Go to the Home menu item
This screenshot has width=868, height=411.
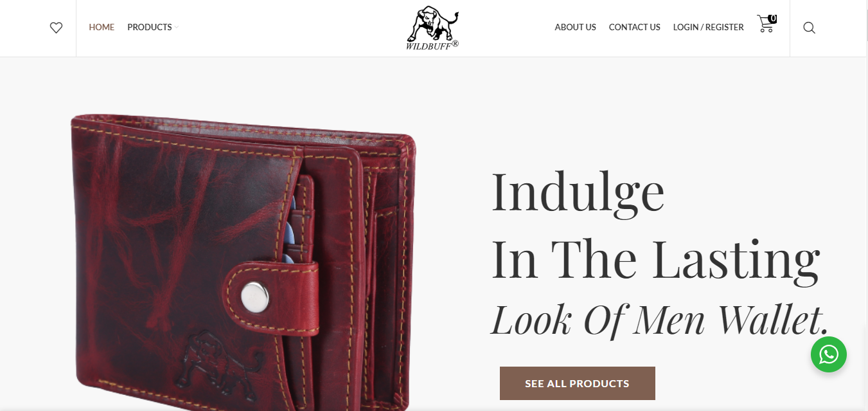click(x=102, y=28)
